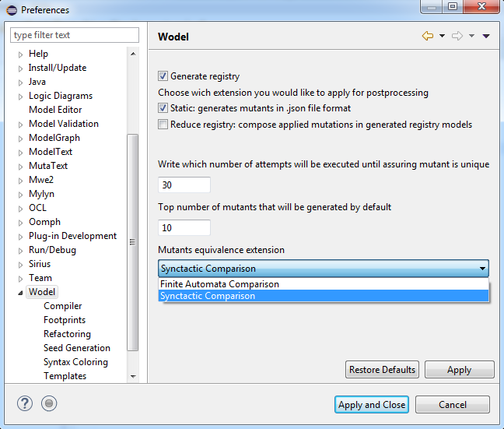This screenshot has width=504, height=429.
Task: Expand the Mylyn tree node
Action: click(x=20, y=195)
